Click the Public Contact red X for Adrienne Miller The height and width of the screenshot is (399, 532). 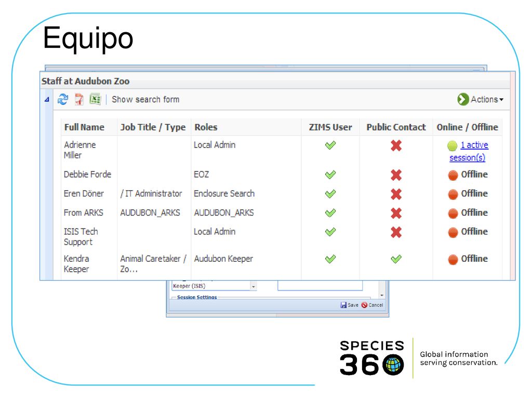[396, 145]
